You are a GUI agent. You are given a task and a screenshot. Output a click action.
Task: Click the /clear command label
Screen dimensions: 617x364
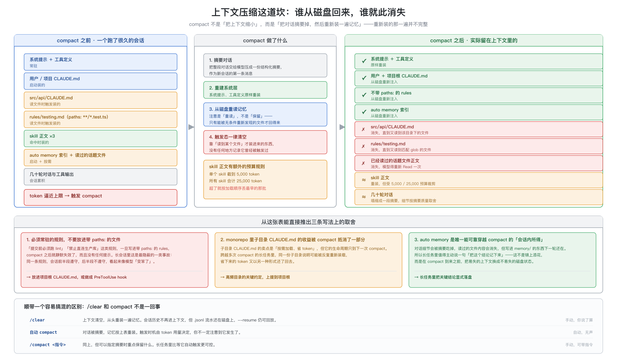37,320
